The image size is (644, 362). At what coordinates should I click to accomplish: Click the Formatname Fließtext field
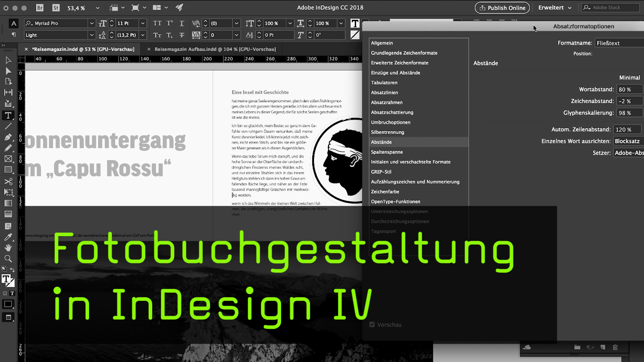click(619, 43)
